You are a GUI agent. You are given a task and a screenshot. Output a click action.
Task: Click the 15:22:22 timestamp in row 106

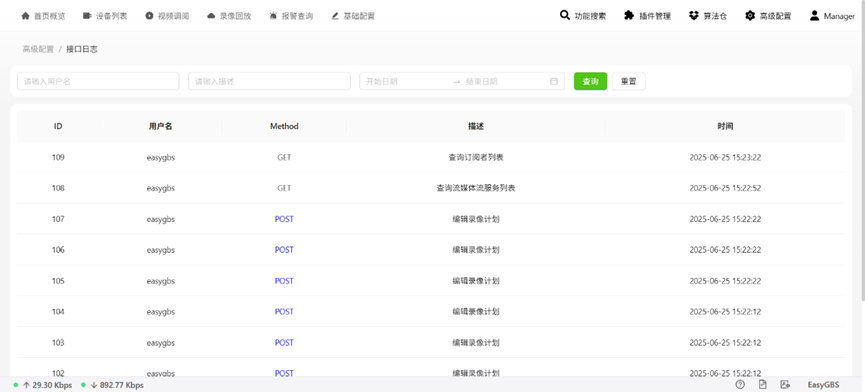pos(725,250)
